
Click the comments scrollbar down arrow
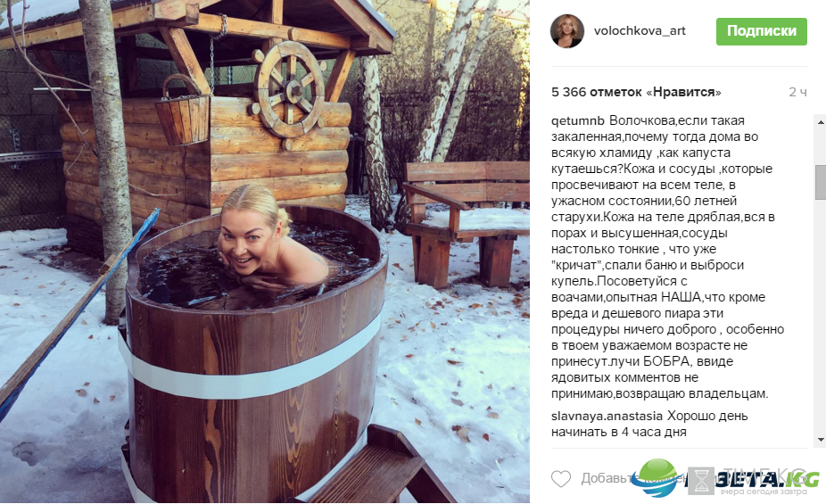tap(821, 440)
